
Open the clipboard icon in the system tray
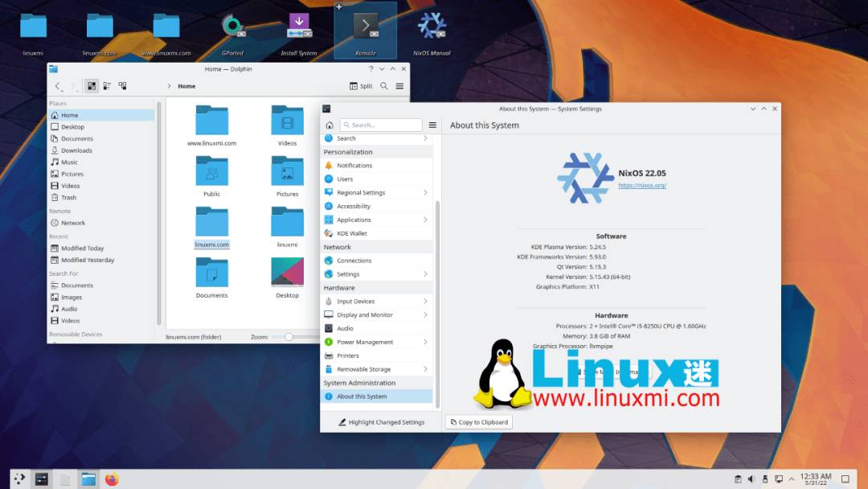pos(739,479)
